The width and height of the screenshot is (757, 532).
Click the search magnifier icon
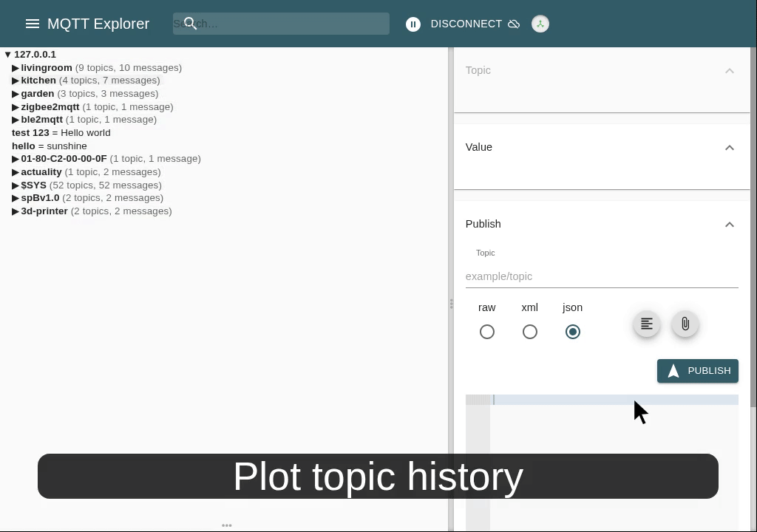point(190,23)
